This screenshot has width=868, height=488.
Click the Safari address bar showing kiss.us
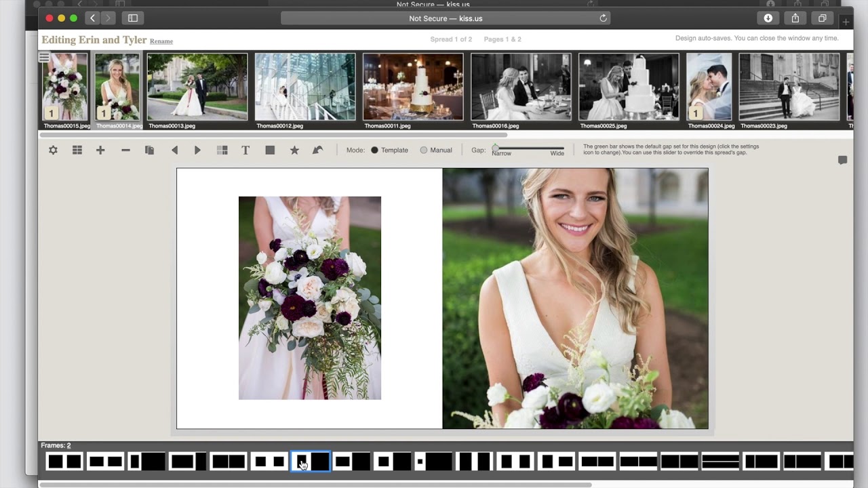click(x=446, y=18)
